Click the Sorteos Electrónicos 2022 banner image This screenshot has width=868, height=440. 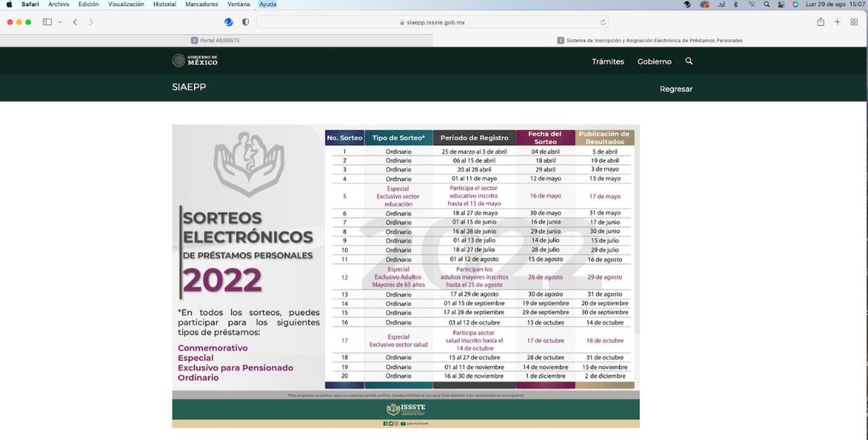point(406,276)
